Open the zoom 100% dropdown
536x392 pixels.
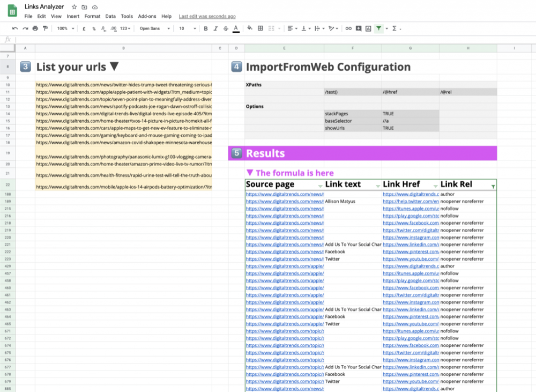65,29
